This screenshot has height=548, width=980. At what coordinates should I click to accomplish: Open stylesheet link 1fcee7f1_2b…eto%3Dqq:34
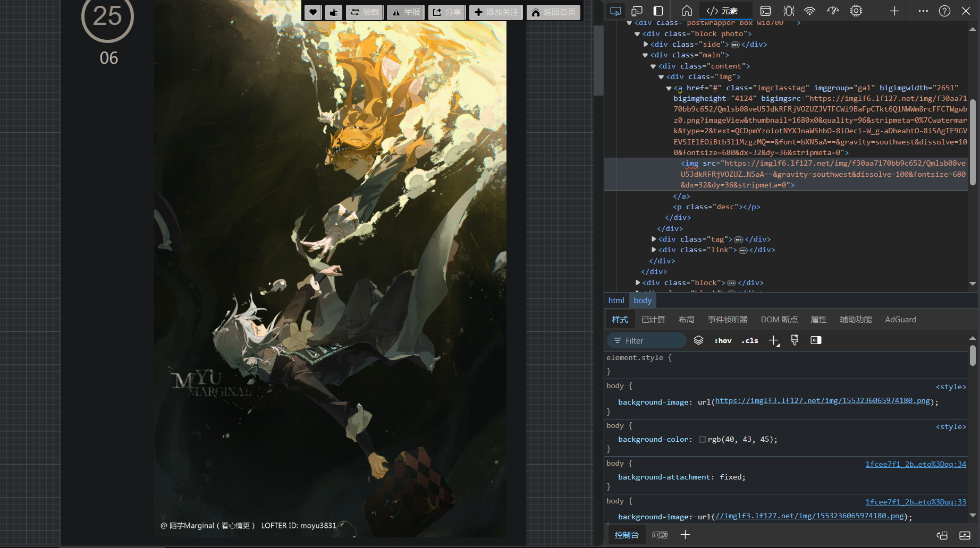916,465
